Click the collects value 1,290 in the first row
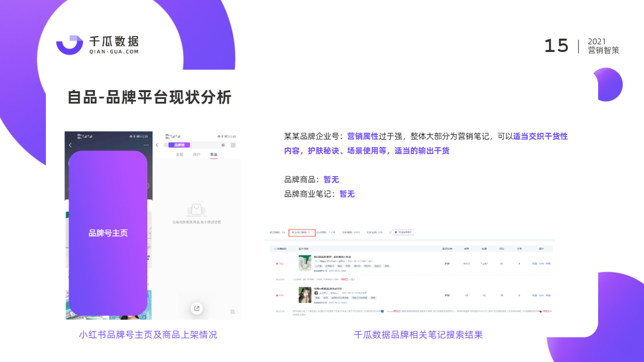The height and width of the screenshot is (362, 644). [484, 264]
